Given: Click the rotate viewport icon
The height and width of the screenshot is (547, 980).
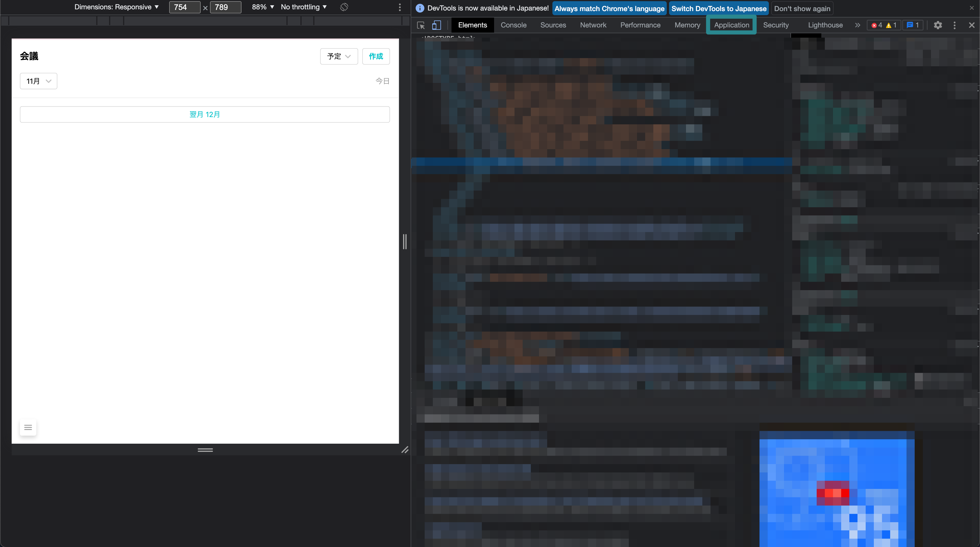Looking at the screenshot, I should click(344, 7).
